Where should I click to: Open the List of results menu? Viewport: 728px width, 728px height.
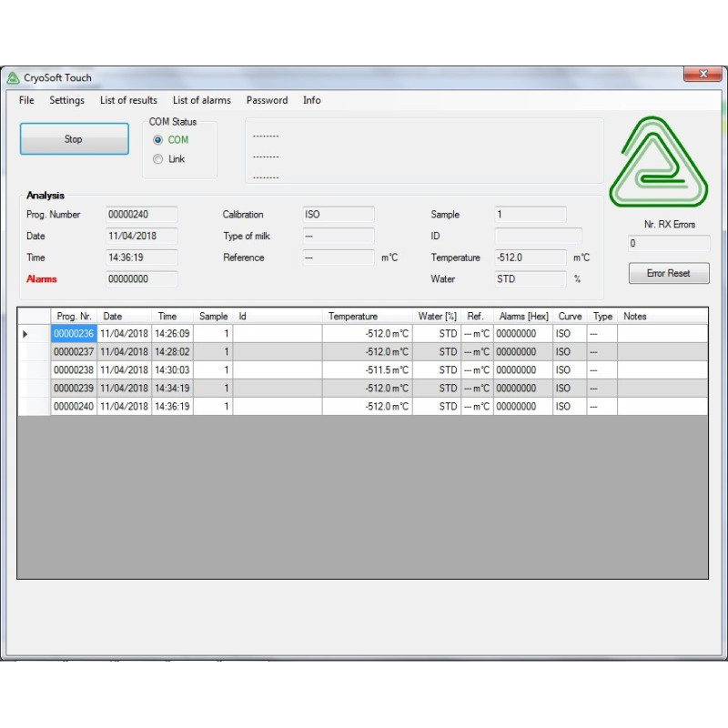pyautogui.click(x=128, y=100)
